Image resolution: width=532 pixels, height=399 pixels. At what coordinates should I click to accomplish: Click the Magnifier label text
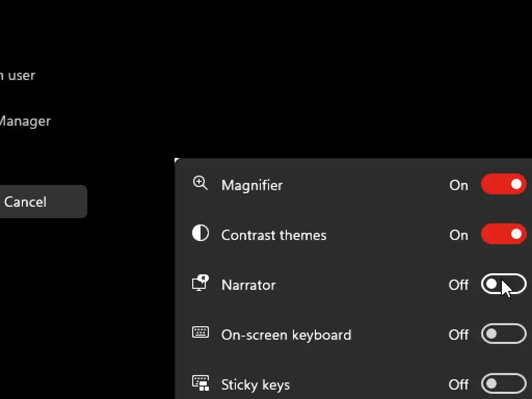point(252,185)
